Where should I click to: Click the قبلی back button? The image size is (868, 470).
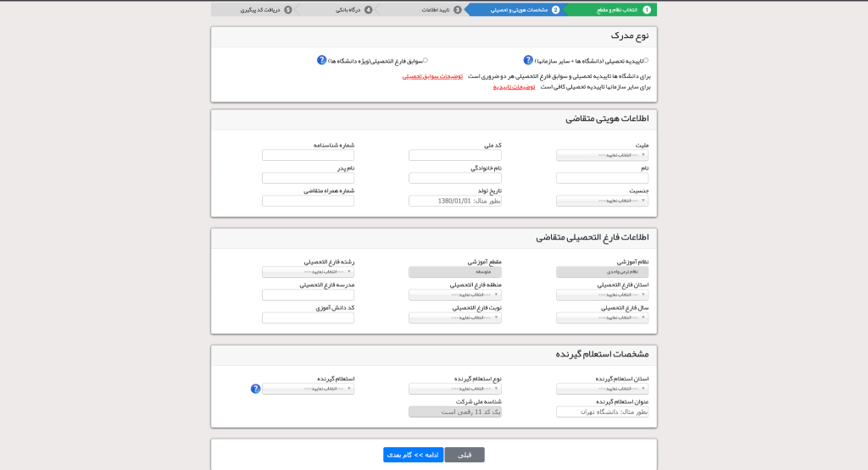click(x=465, y=455)
